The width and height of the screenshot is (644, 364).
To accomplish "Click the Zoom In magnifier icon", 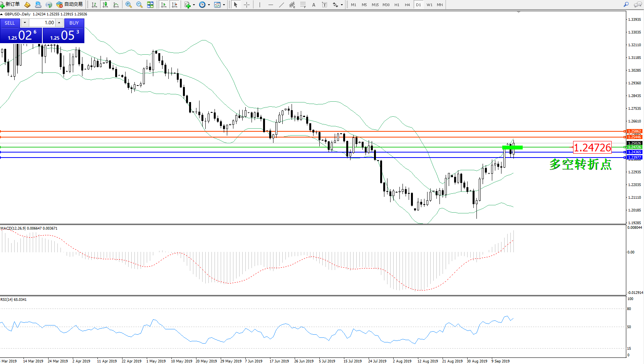I will pos(129,5).
